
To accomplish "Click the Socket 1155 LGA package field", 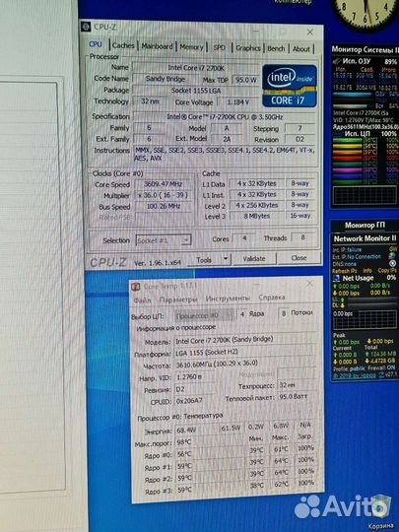I will pos(196,91).
